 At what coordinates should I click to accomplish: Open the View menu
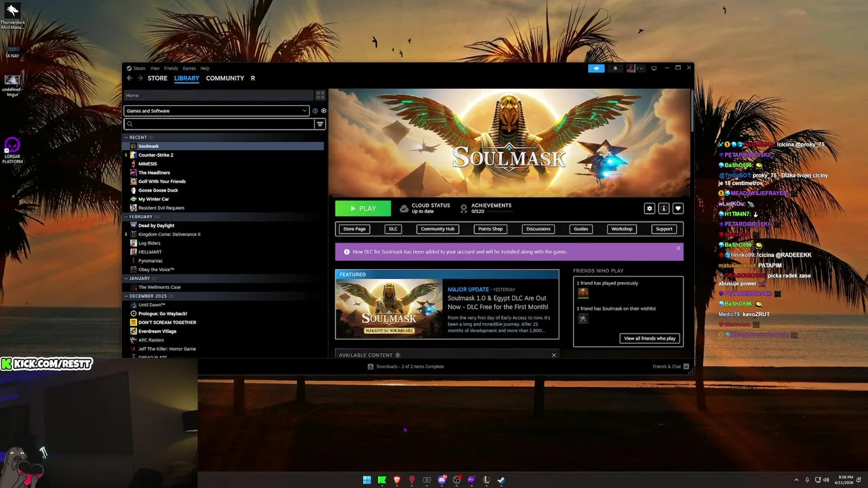[x=155, y=68]
